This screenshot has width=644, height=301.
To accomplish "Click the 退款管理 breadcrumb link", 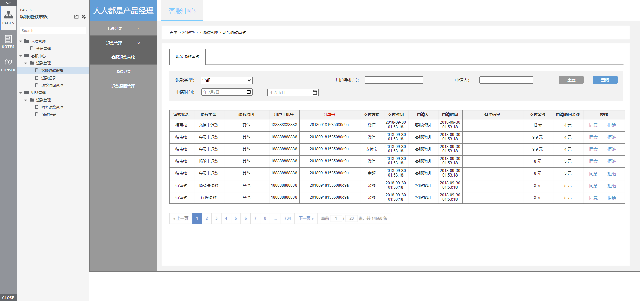I will pos(210,33).
